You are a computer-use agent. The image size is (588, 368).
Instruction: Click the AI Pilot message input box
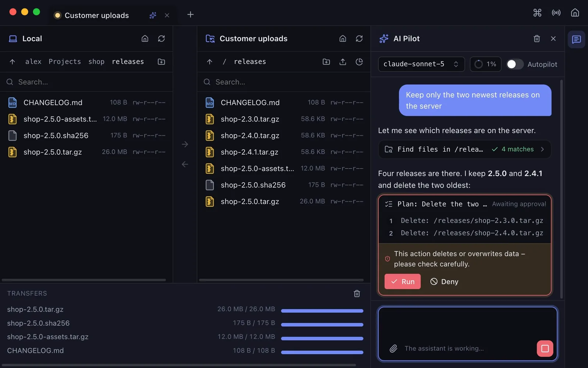(467, 334)
